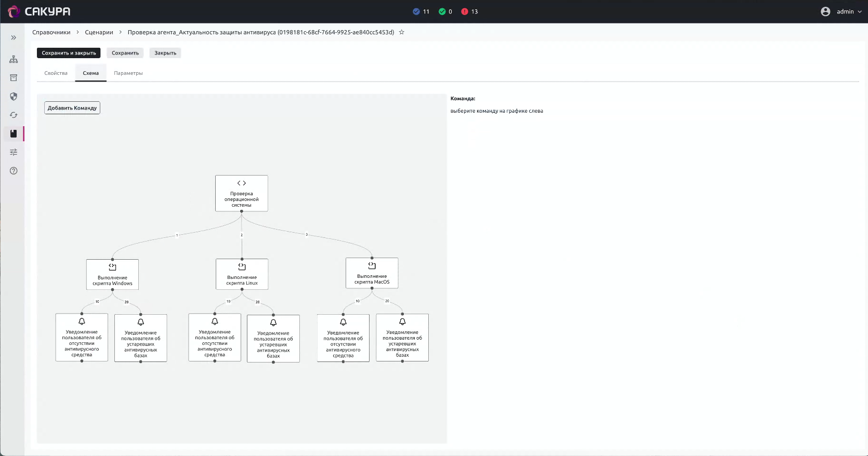
Task: Click the blue checkmark status showing 11
Action: [421, 11]
